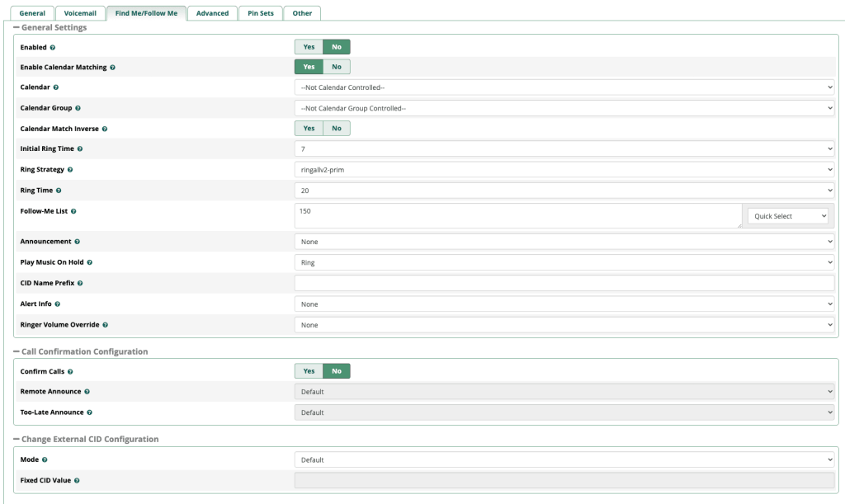Set Calendar Match Inverse to No
Image resolution: width=845 pixels, height=504 pixels.
pyautogui.click(x=337, y=129)
